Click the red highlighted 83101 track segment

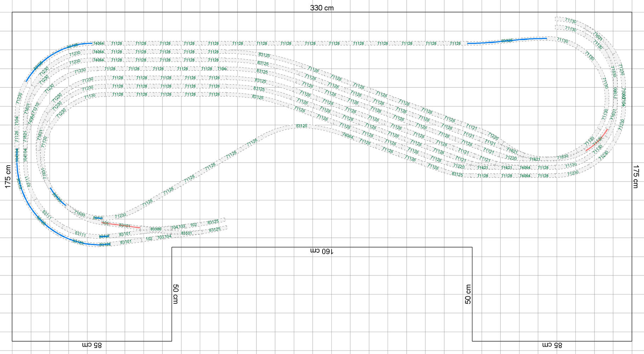(x=124, y=225)
